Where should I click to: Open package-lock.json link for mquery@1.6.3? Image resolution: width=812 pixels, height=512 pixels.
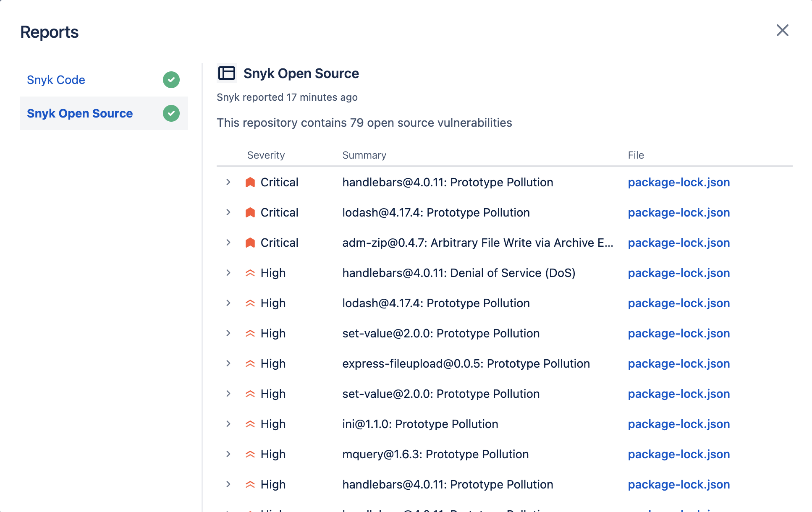[x=678, y=454]
